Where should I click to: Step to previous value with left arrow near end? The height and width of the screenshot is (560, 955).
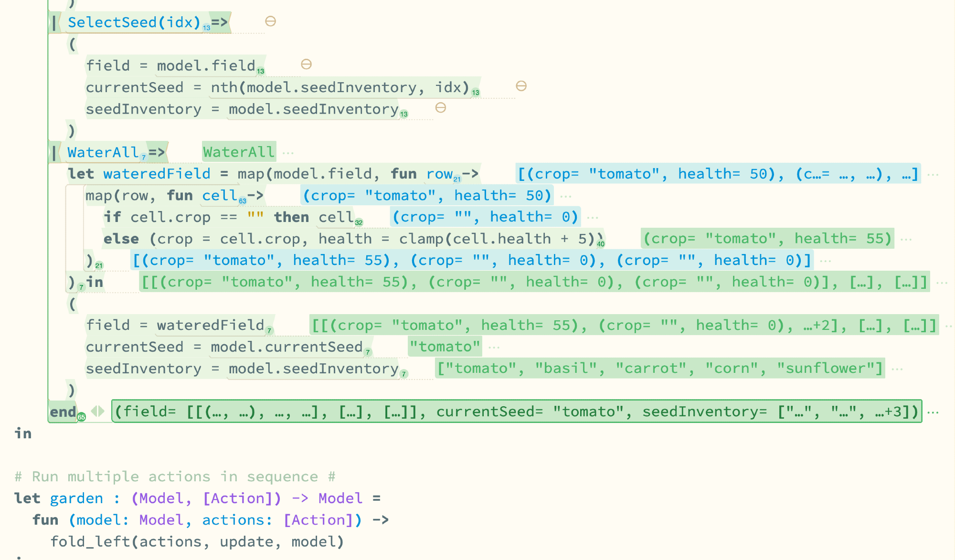click(x=94, y=411)
